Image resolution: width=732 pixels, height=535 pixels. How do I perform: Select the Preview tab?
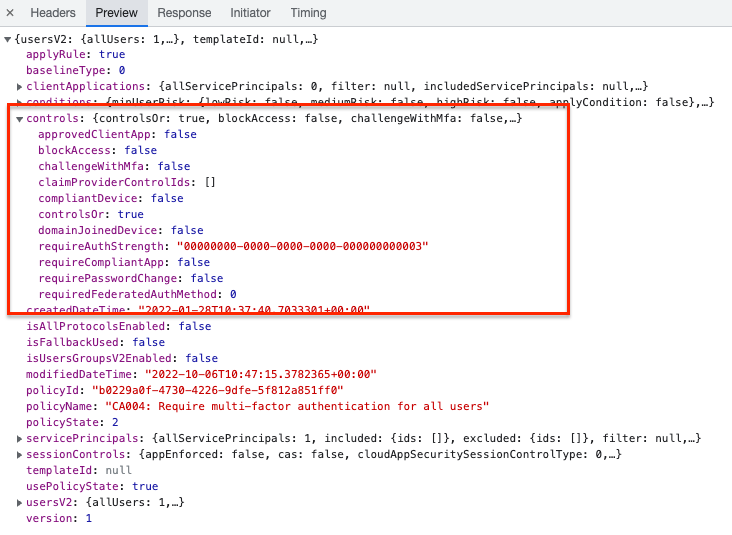click(x=116, y=13)
